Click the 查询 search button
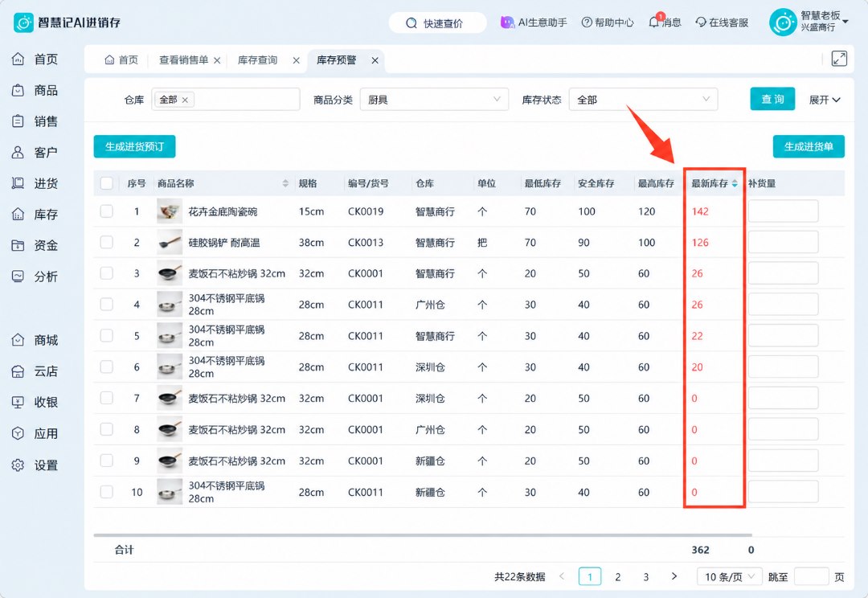The width and height of the screenshot is (868, 598). point(773,99)
